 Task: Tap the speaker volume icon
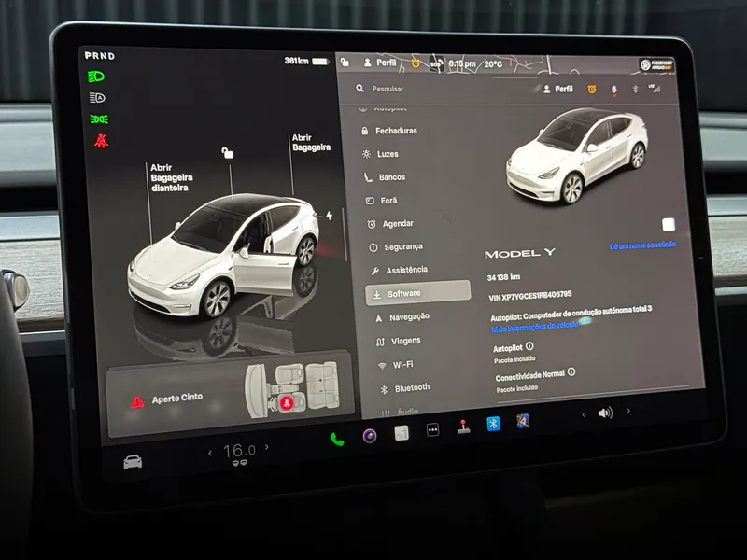pos(605,413)
